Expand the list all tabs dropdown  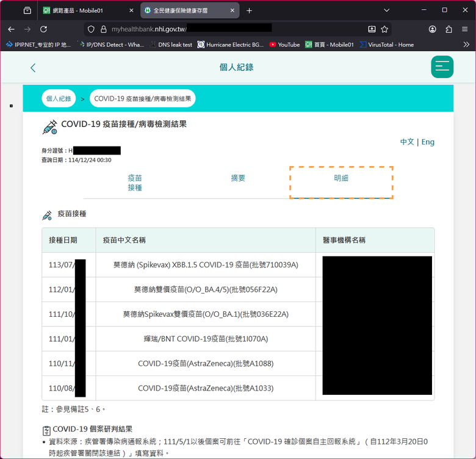tap(387, 10)
